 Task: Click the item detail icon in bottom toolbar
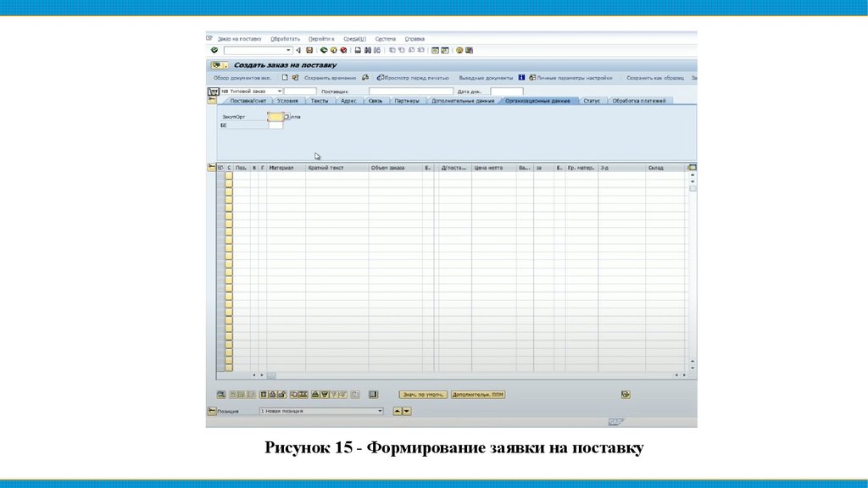point(221,395)
